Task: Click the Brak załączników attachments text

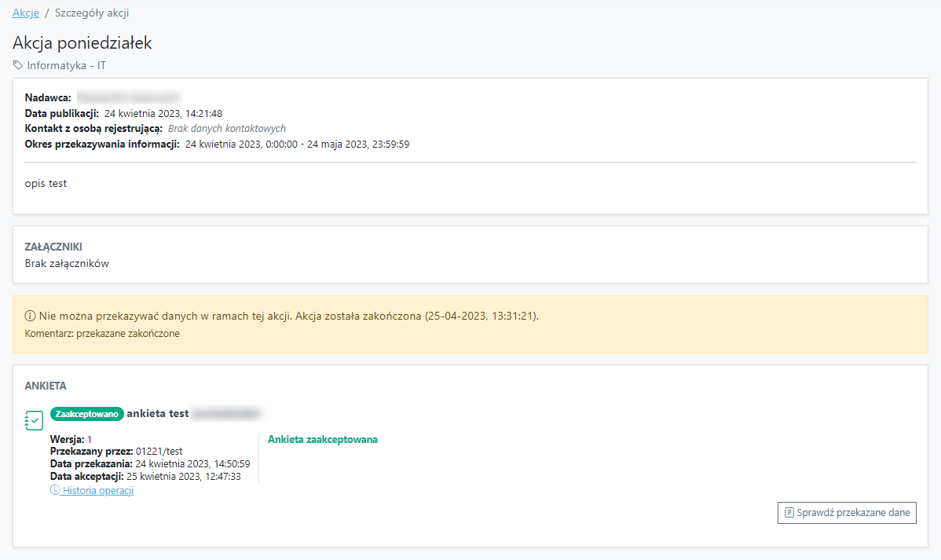Action: point(67,263)
